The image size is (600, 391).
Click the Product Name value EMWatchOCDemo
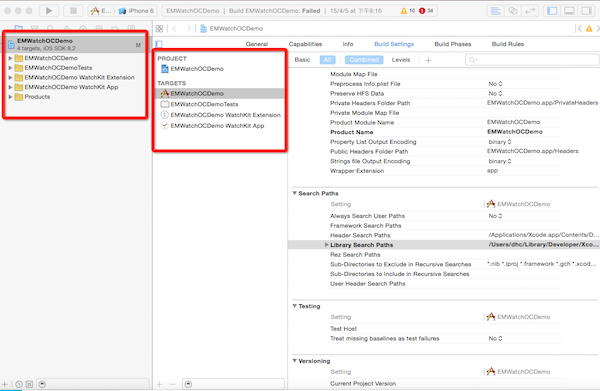pos(515,132)
